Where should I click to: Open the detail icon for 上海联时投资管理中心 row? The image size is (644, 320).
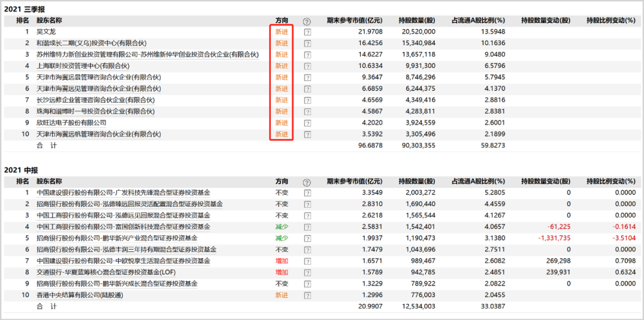click(307, 66)
